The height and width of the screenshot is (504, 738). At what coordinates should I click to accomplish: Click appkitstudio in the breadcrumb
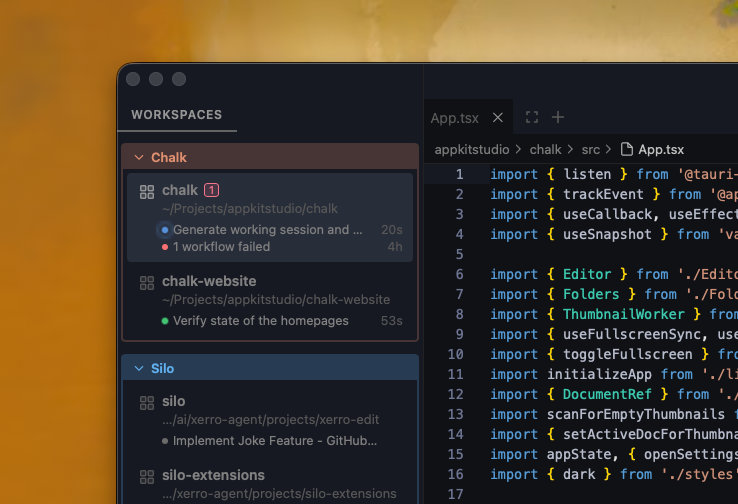coord(472,150)
